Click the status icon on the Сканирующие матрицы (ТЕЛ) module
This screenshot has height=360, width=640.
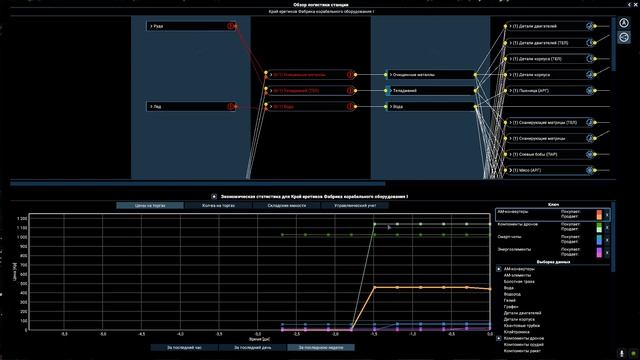tap(589, 122)
